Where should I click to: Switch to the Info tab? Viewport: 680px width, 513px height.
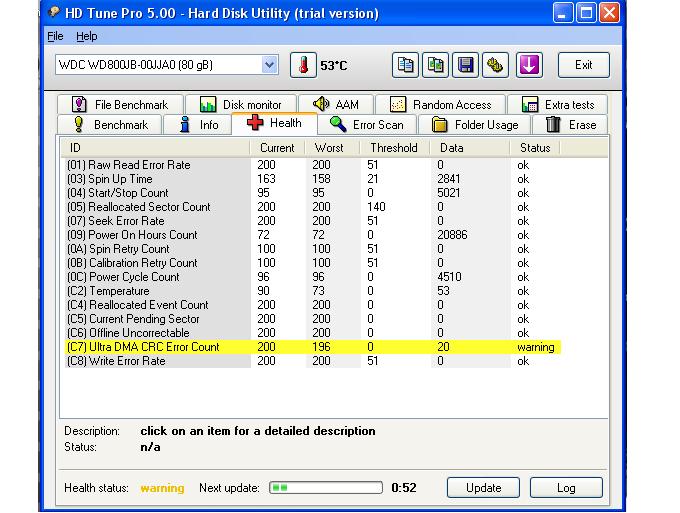(x=197, y=125)
